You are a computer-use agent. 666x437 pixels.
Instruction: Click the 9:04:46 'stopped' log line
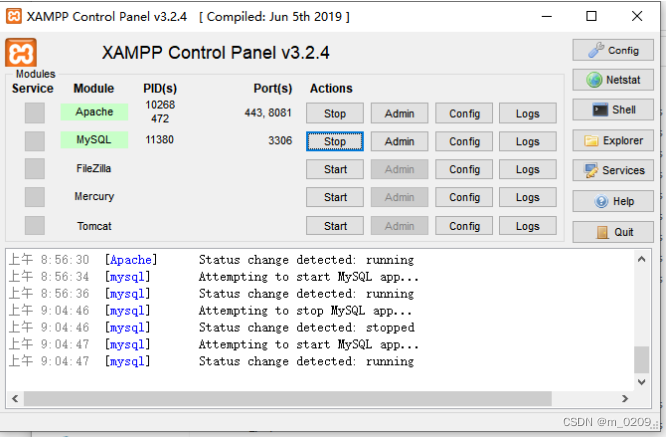pos(212,327)
